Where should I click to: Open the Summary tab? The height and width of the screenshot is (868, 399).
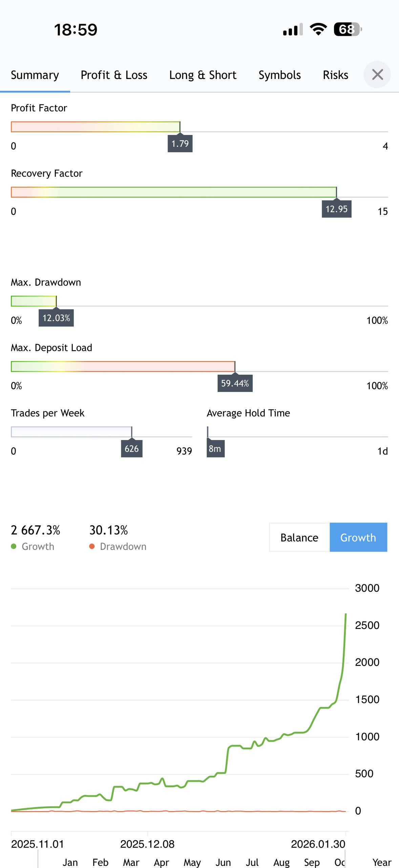click(35, 75)
